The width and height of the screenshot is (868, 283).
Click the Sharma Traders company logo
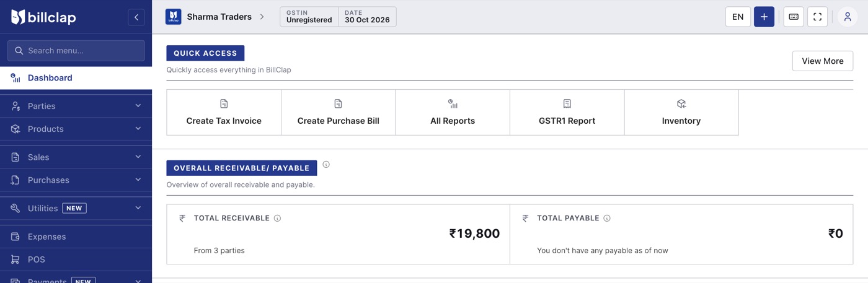pyautogui.click(x=173, y=17)
